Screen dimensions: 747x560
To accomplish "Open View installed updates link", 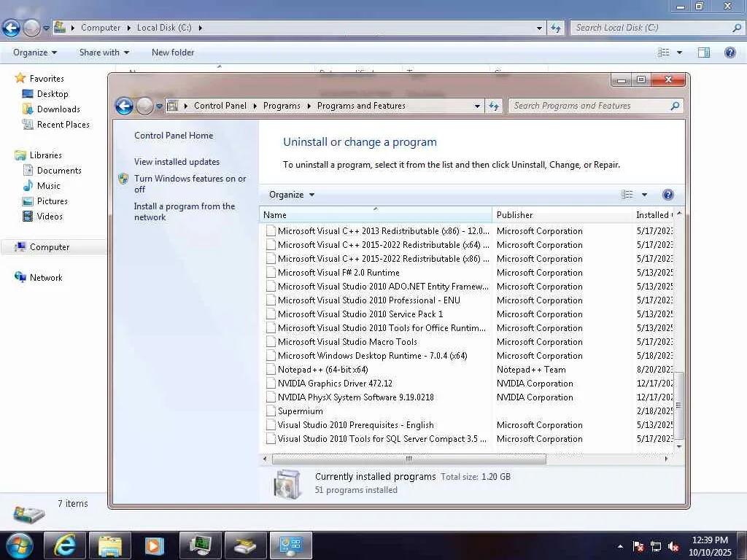I will point(177,161).
